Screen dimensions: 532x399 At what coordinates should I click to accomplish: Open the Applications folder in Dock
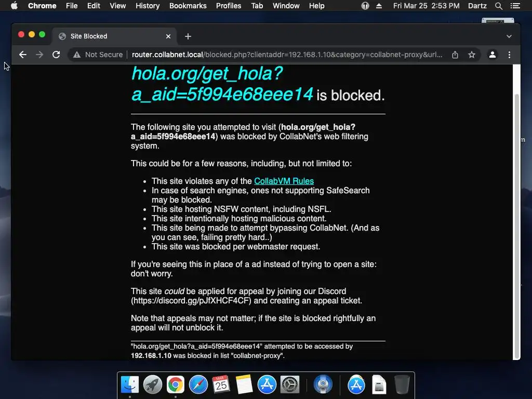pos(356,384)
